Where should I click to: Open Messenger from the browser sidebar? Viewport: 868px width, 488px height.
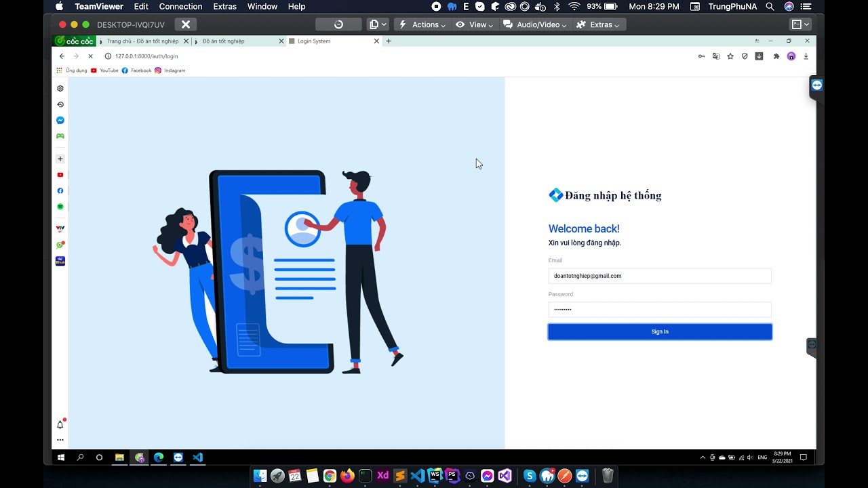(60, 120)
